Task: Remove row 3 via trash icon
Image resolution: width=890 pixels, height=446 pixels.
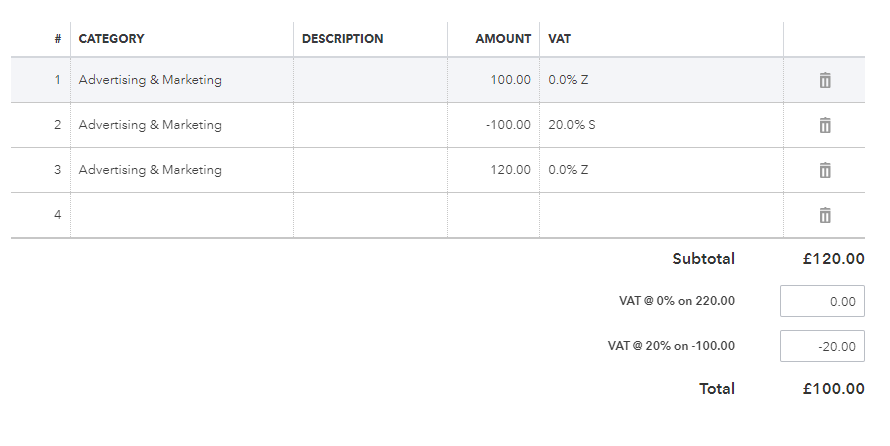Action: pyautogui.click(x=825, y=170)
